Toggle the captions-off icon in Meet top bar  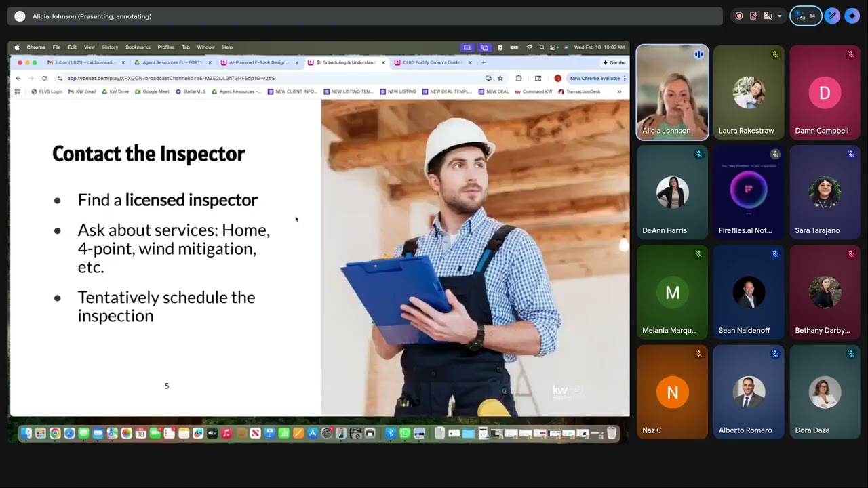point(768,16)
